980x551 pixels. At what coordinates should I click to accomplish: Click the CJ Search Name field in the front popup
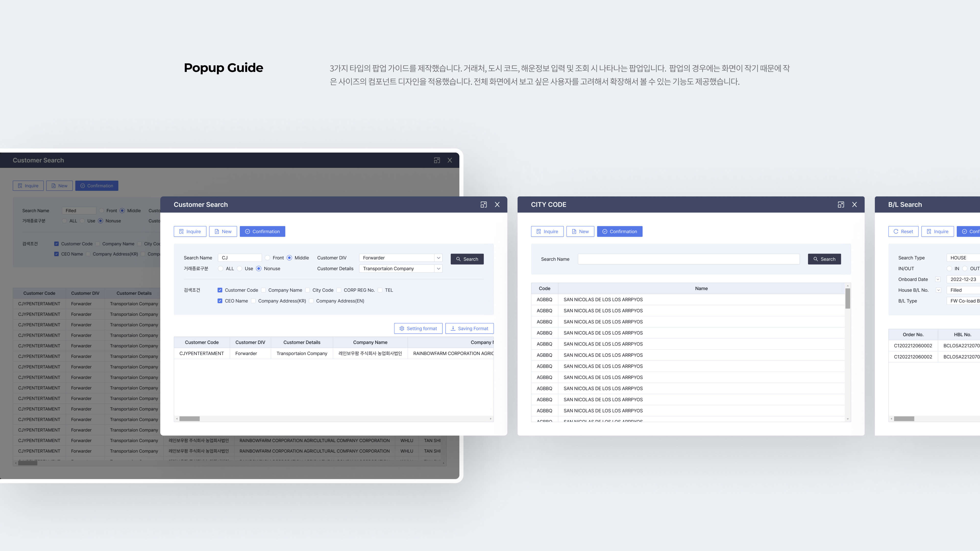[x=240, y=258]
